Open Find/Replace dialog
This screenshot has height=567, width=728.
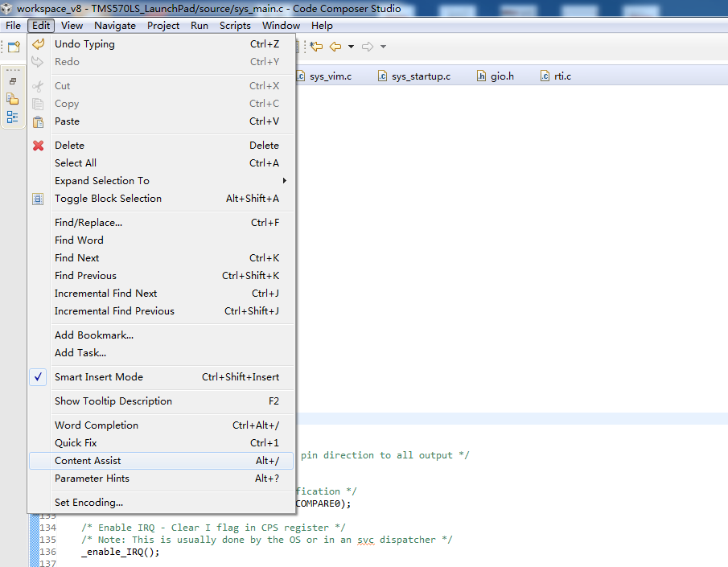pos(161,223)
